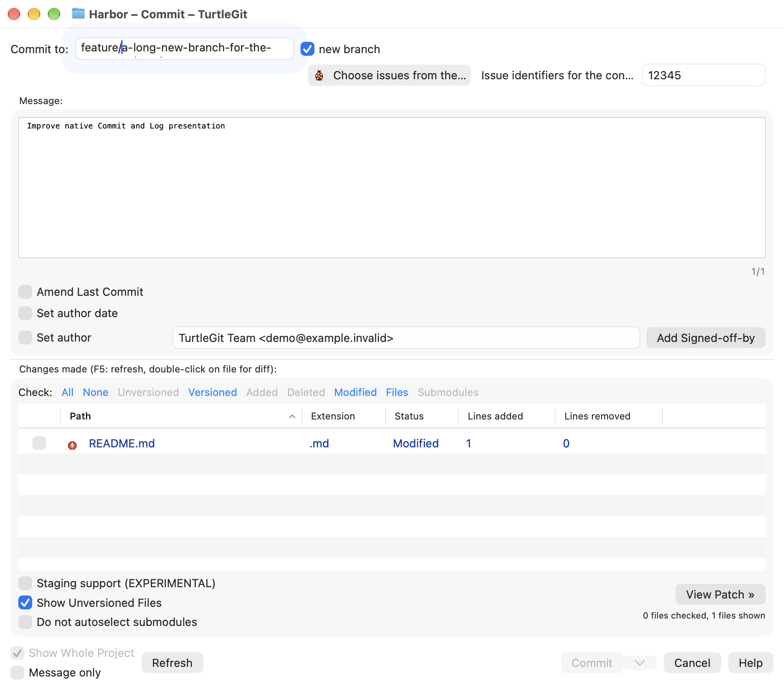
Task: Select README.md file name in list
Action: pos(122,443)
